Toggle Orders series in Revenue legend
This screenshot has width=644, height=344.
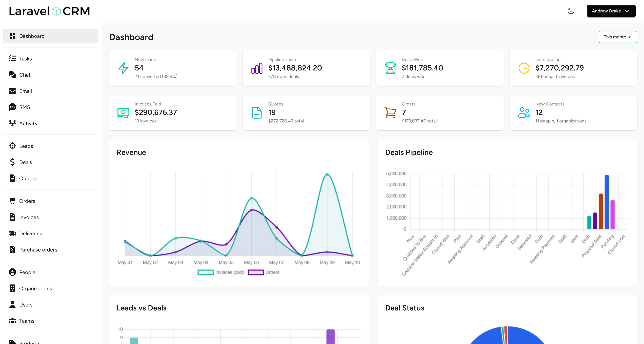[x=264, y=272]
